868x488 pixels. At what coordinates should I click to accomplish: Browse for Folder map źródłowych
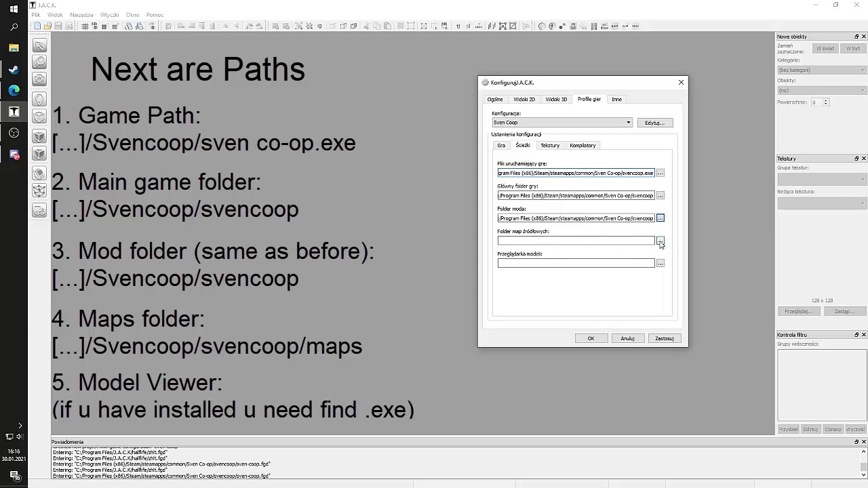(x=660, y=241)
